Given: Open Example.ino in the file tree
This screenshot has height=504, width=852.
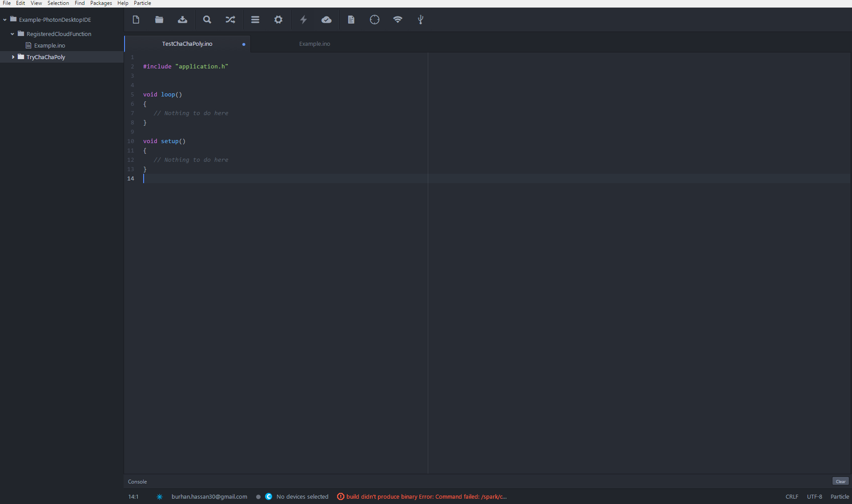Looking at the screenshot, I should point(49,45).
